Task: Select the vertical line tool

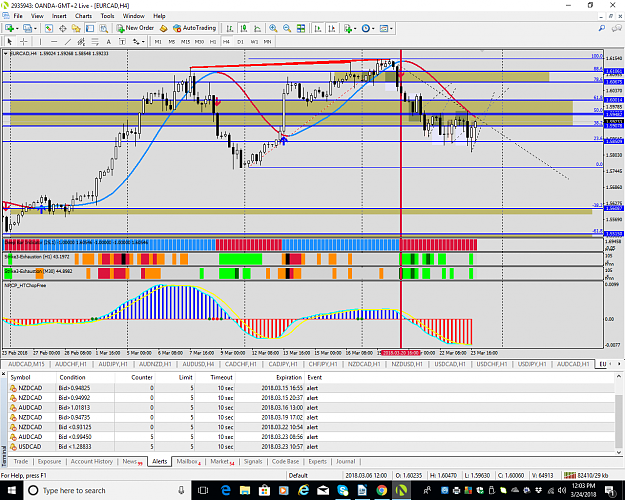Action: pos(40,41)
